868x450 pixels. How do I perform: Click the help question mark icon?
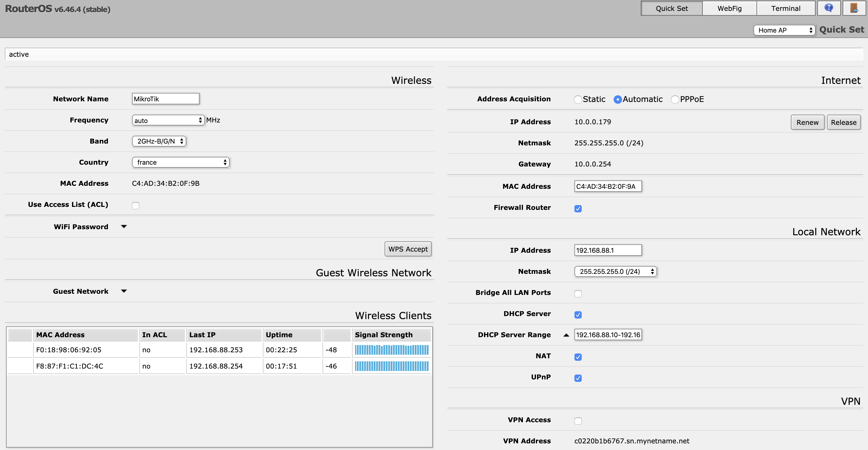(x=828, y=8)
